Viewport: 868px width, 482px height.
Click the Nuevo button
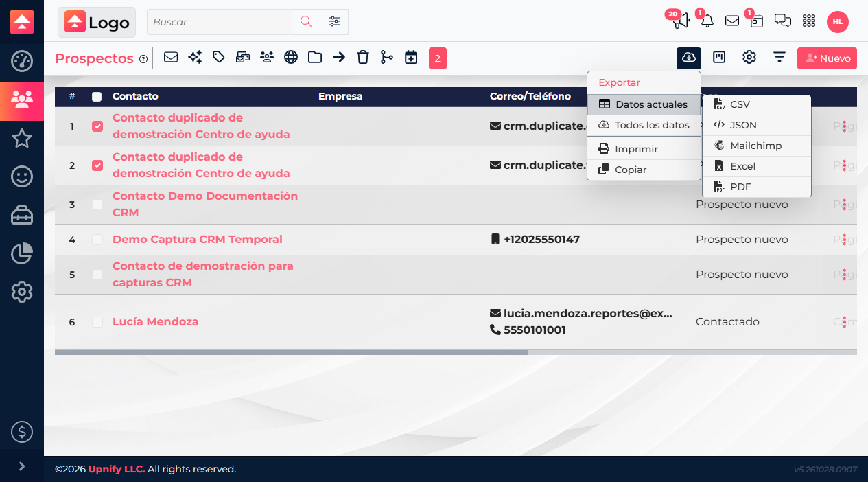click(x=827, y=58)
